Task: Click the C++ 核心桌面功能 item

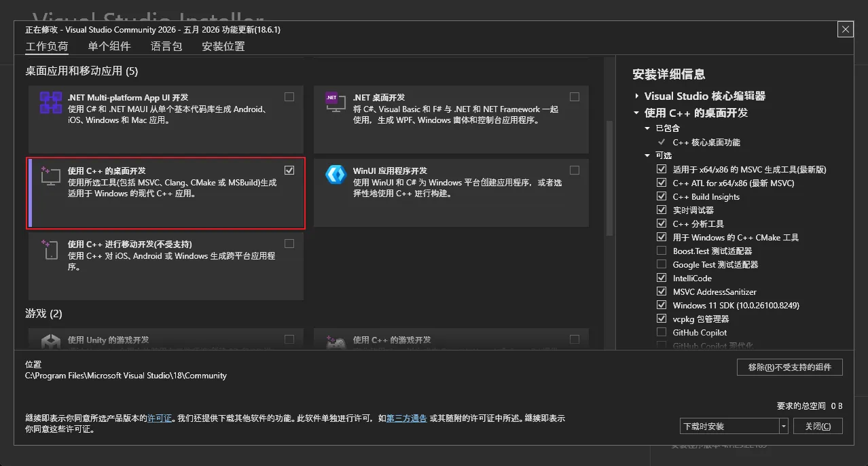Action: coord(706,142)
